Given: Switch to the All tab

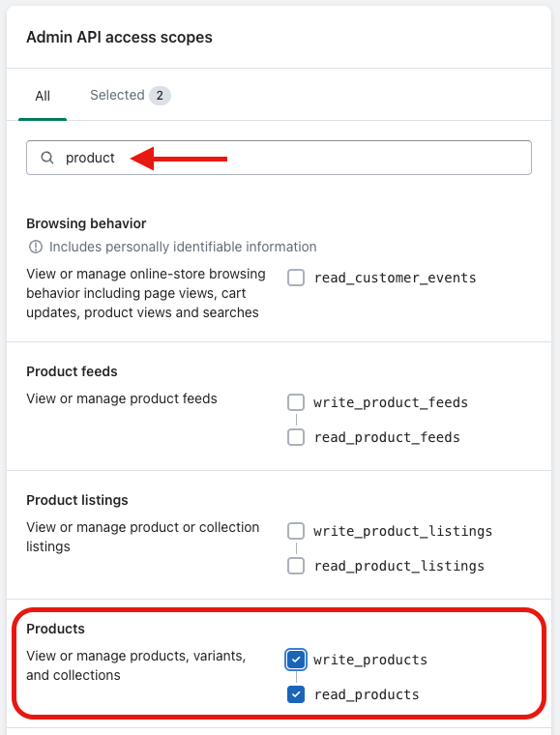Looking at the screenshot, I should [x=43, y=96].
